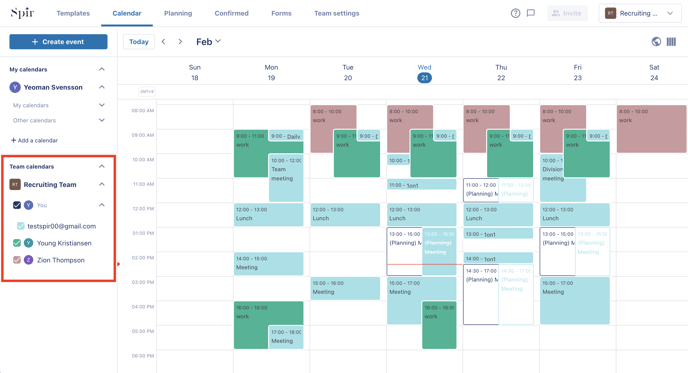
Task: Click Yeoman Svensson avatar icon
Action: point(15,87)
